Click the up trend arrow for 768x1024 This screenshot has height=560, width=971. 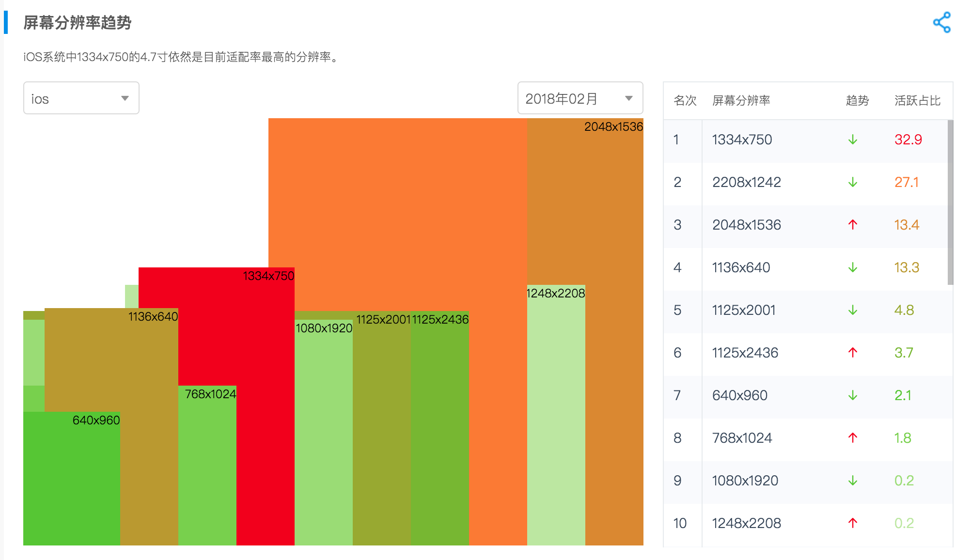pos(853,438)
